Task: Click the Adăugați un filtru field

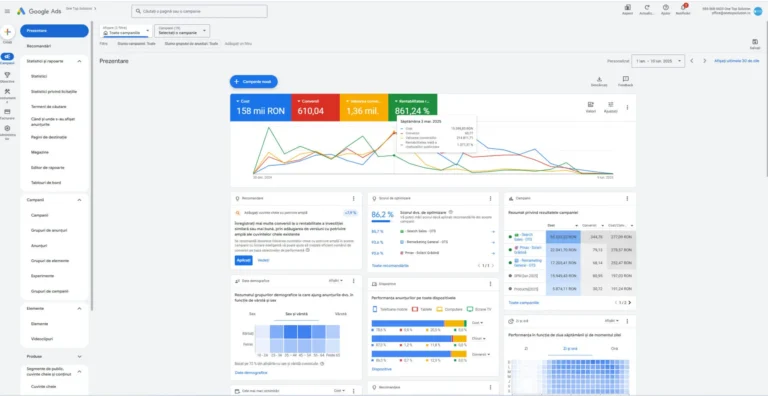Action: 239,44
